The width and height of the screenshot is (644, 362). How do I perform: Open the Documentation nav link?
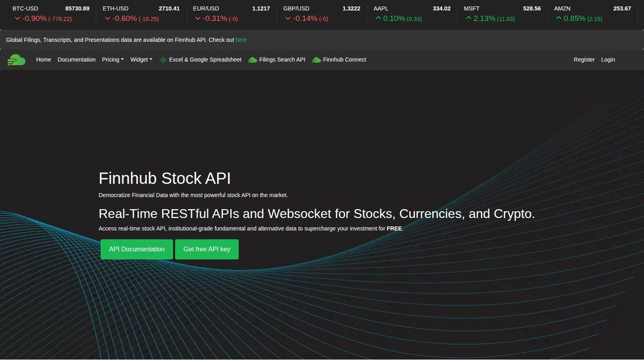tap(76, 60)
